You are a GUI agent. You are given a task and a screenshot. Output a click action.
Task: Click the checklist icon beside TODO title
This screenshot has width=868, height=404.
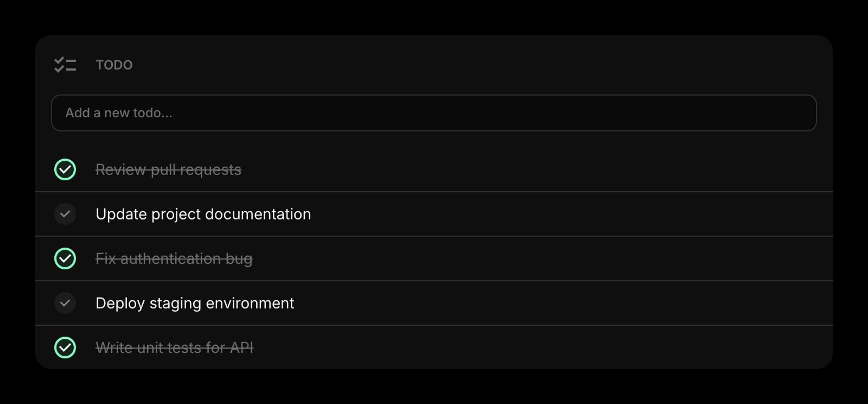pyautogui.click(x=65, y=65)
